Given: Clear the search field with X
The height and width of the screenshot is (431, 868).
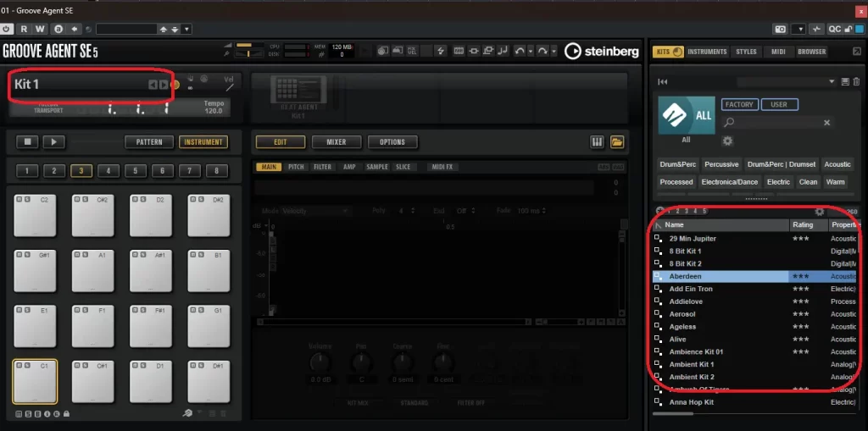Looking at the screenshot, I should coord(826,122).
